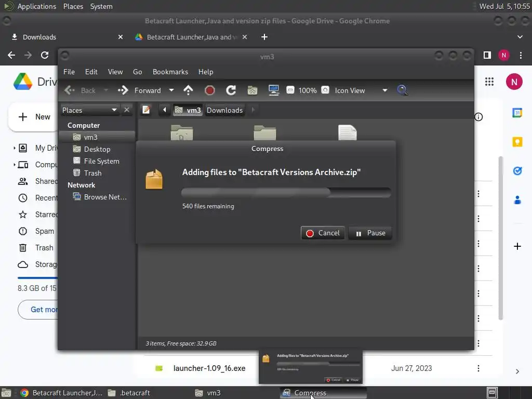Open Chrome tab search chevron
The image size is (532, 399).
pos(520,37)
